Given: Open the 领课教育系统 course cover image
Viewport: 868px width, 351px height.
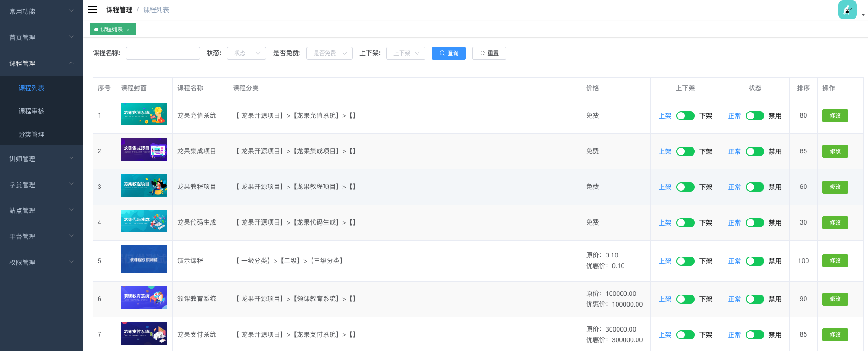Looking at the screenshot, I should (144, 298).
